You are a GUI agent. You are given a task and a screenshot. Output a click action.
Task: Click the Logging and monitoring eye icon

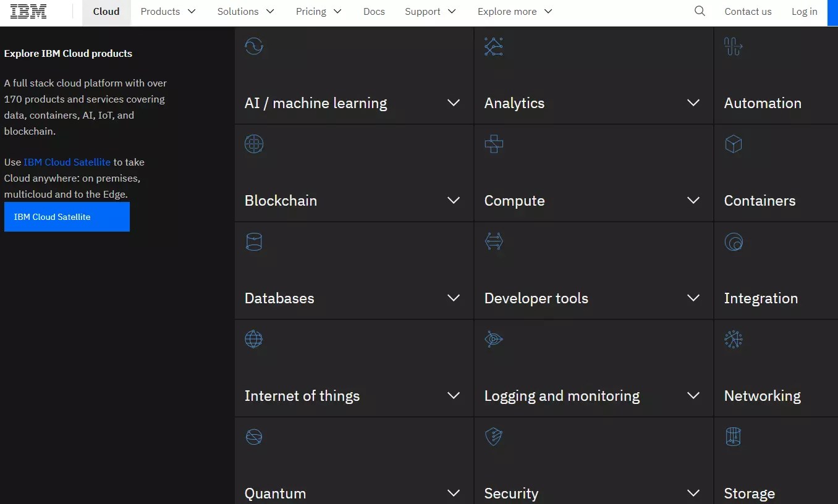494,339
